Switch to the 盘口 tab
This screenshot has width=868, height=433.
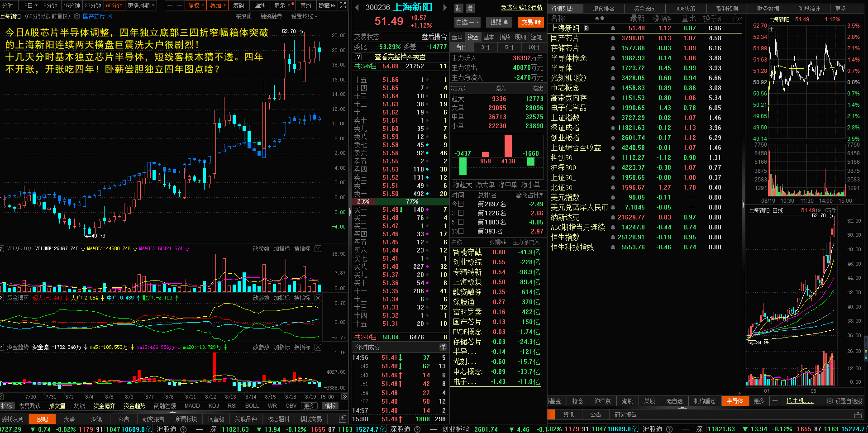click(x=458, y=37)
